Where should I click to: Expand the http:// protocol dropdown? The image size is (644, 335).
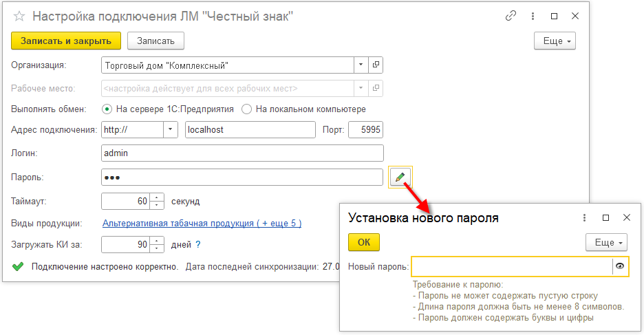tap(171, 129)
